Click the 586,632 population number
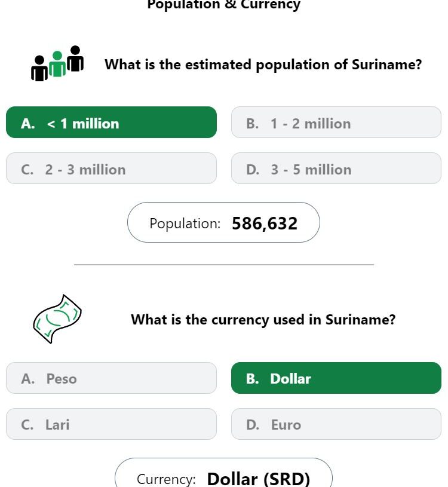 coord(265,223)
